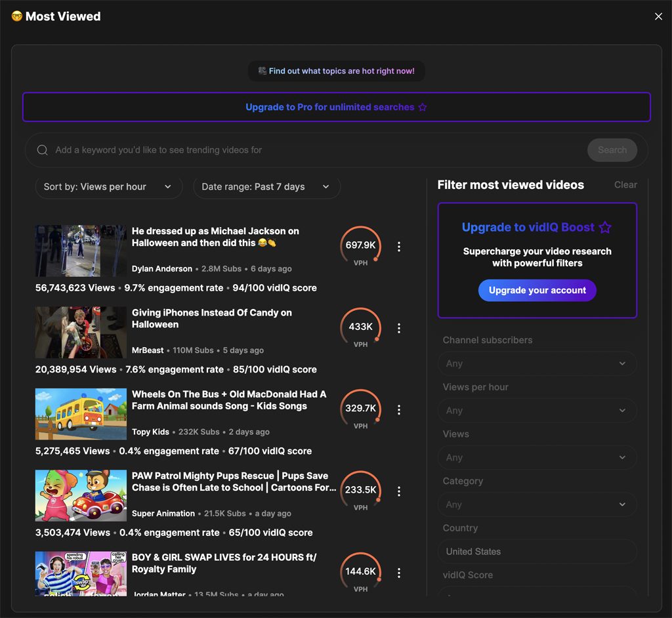Open three-dot menu for MrBeast iPhones video
The width and height of the screenshot is (672, 618).
pos(398,328)
